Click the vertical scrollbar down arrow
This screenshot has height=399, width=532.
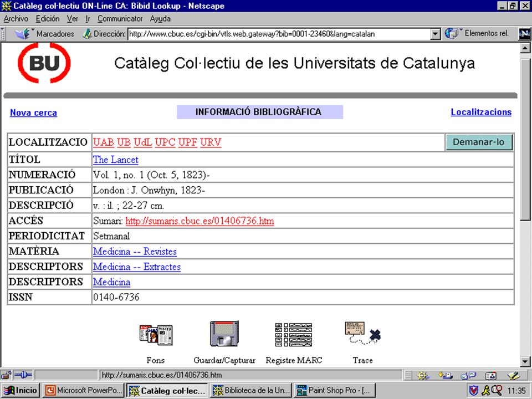pos(525,361)
